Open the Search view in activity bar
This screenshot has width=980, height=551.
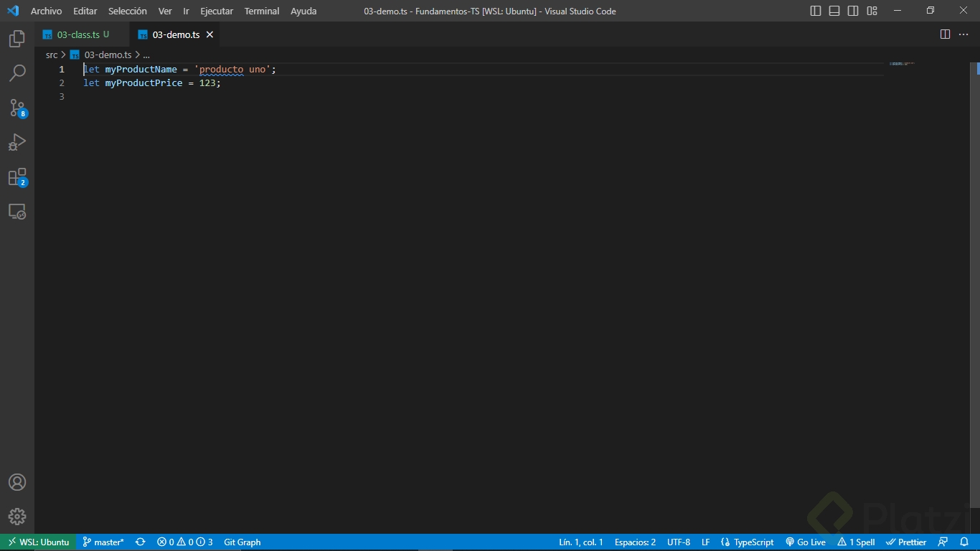click(x=17, y=73)
